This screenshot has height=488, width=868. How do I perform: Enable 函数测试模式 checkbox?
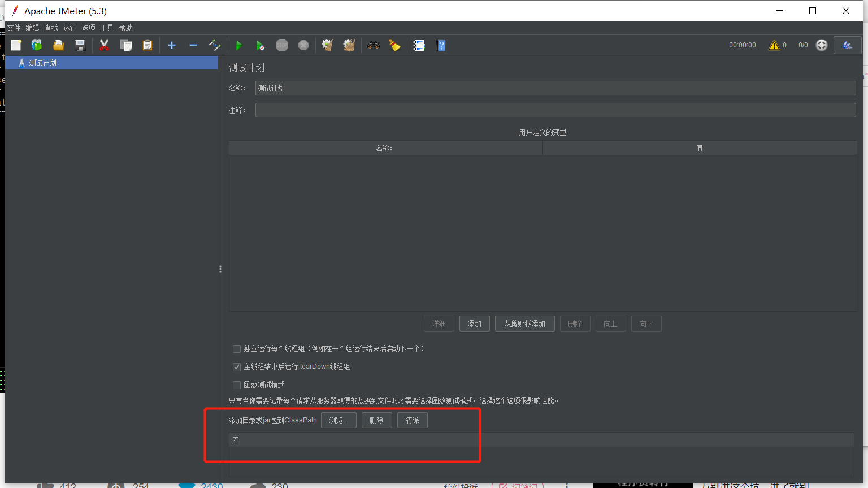[237, 385]
